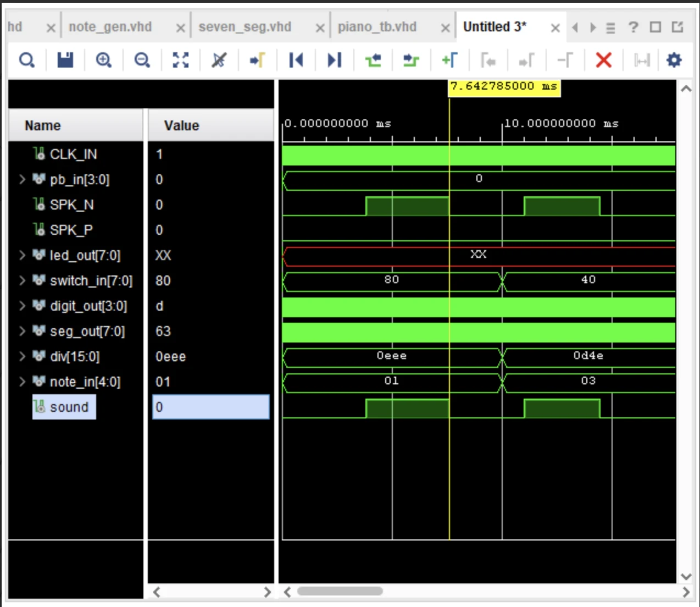Go to next transition
700x607 pixels.
click(x=411, y=60)
